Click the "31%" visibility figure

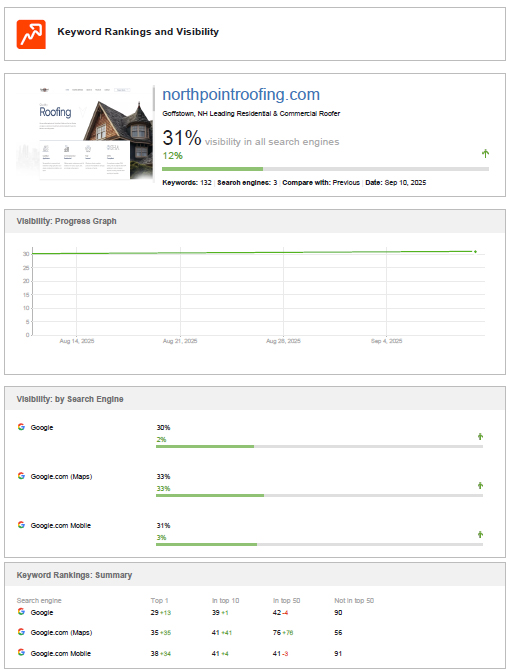(x=181, y=138)
